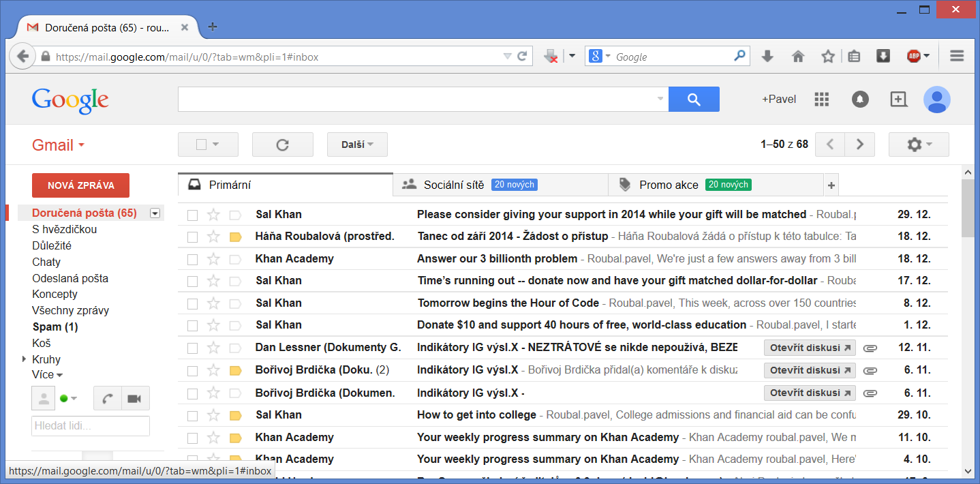Screen dimensions: 980x484
Task: Reload the page using the address bar icon
Action: point(522,57)
